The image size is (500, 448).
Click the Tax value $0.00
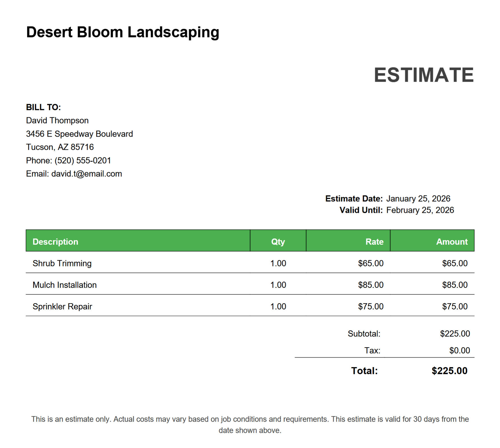459,350
